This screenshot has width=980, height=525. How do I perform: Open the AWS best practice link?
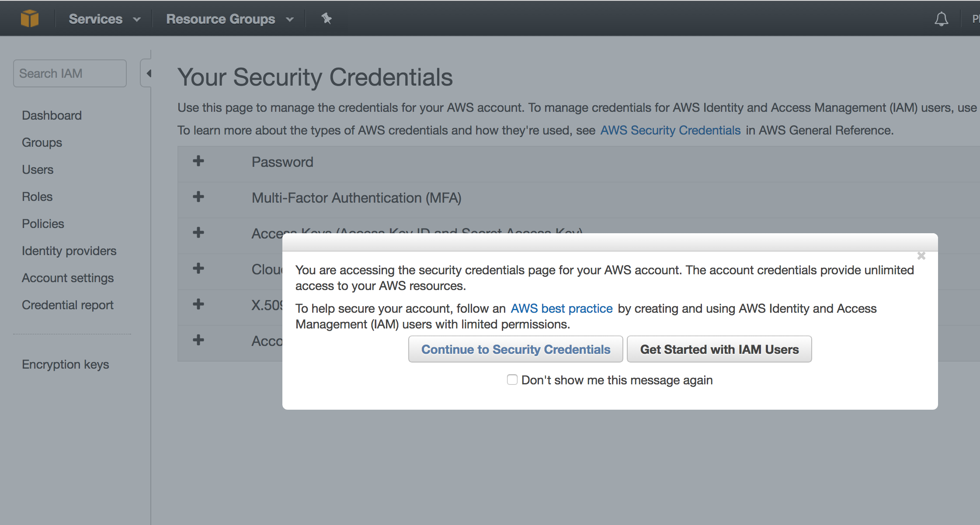(x=561, y=308)
